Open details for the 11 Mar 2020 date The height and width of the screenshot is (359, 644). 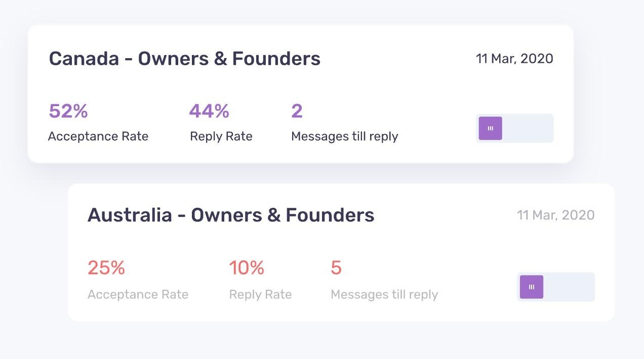point(514,59)
